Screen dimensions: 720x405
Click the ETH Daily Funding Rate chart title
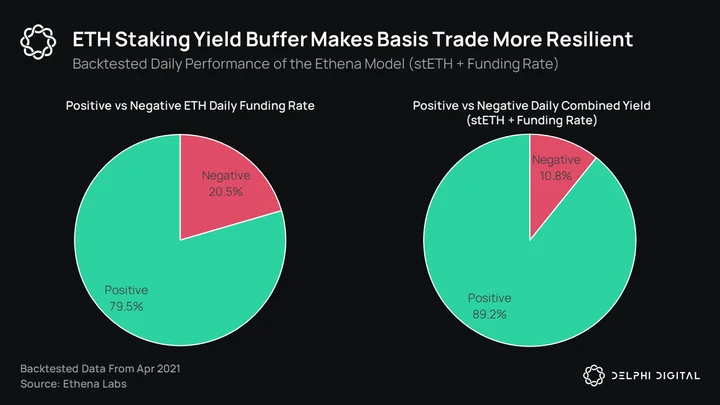coord(190,106)
